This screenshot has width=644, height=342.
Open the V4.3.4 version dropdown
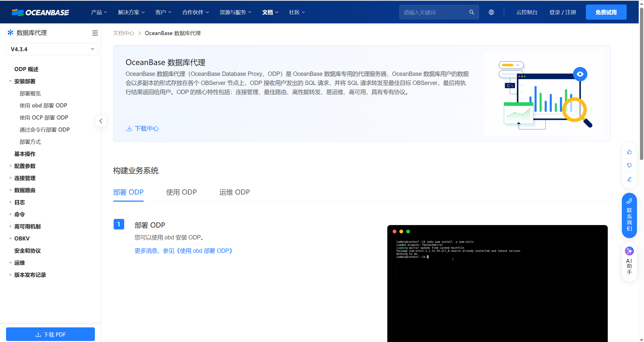coord(52,49)
